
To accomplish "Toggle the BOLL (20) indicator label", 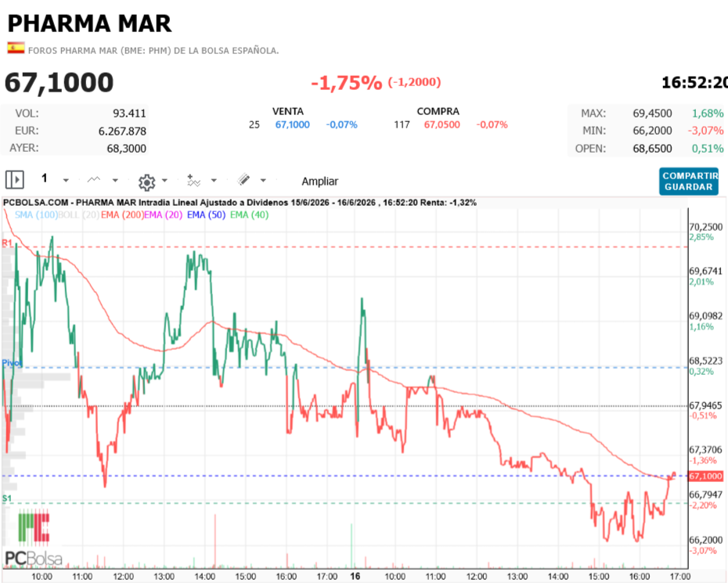I will click(78, 215).
